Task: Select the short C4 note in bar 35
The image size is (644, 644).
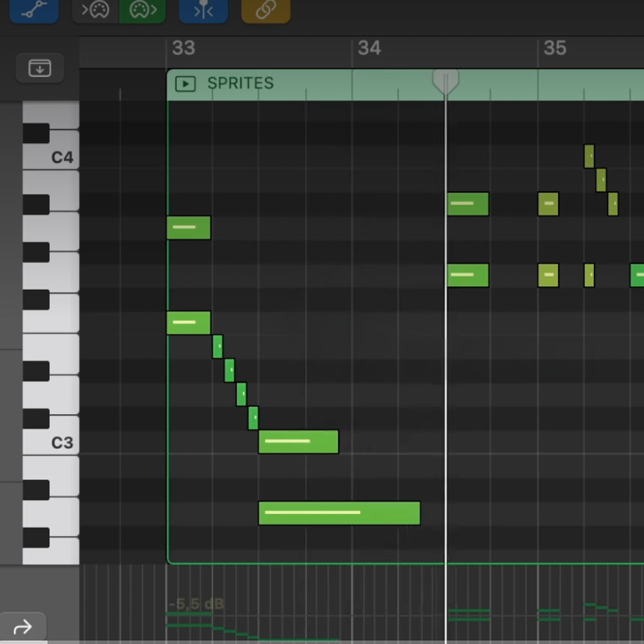Action: point(589,156)
